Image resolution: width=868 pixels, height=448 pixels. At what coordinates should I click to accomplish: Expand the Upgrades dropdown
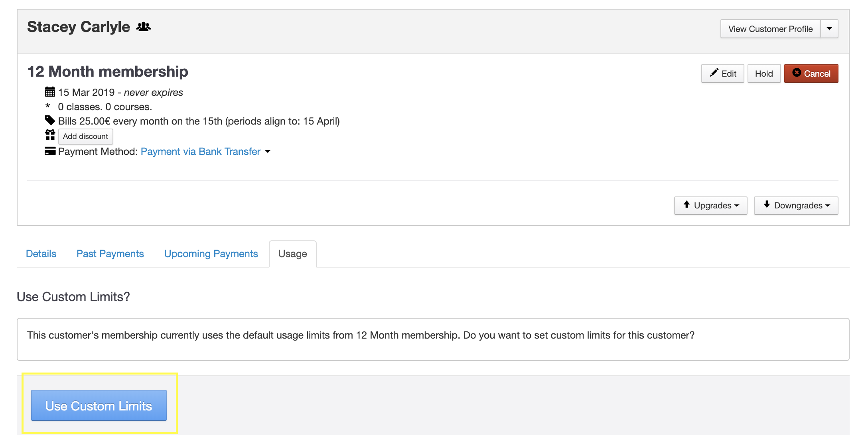(x=710, y=205)
